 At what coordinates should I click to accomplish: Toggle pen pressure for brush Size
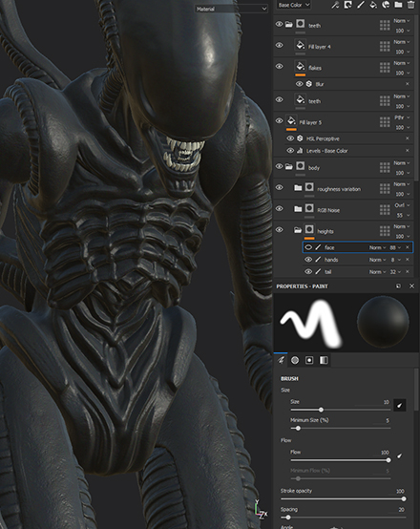point(400,405)
